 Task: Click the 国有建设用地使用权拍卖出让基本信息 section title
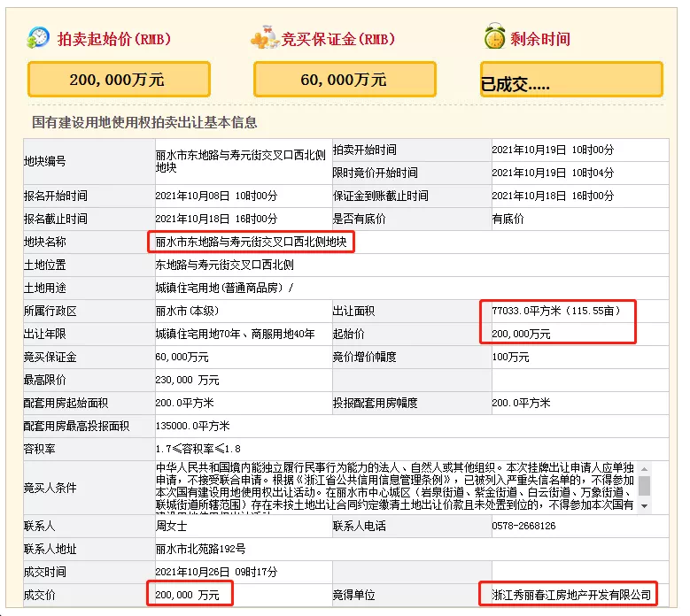coord(144,122)
